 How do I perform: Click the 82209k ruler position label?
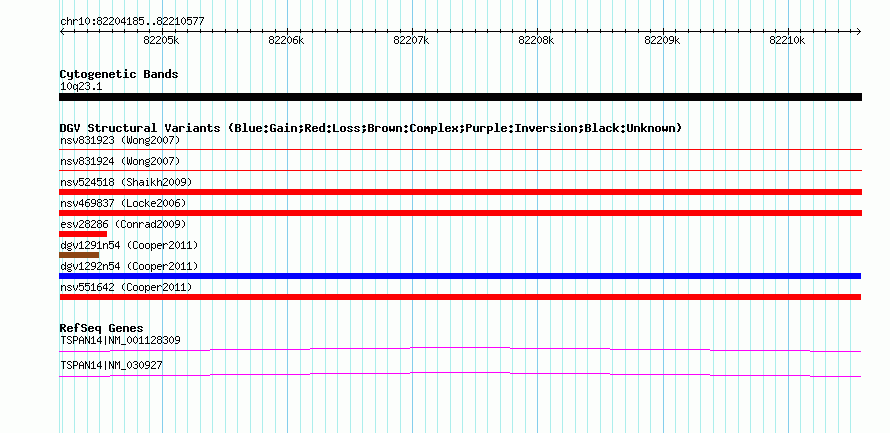[x=662, y=40]
